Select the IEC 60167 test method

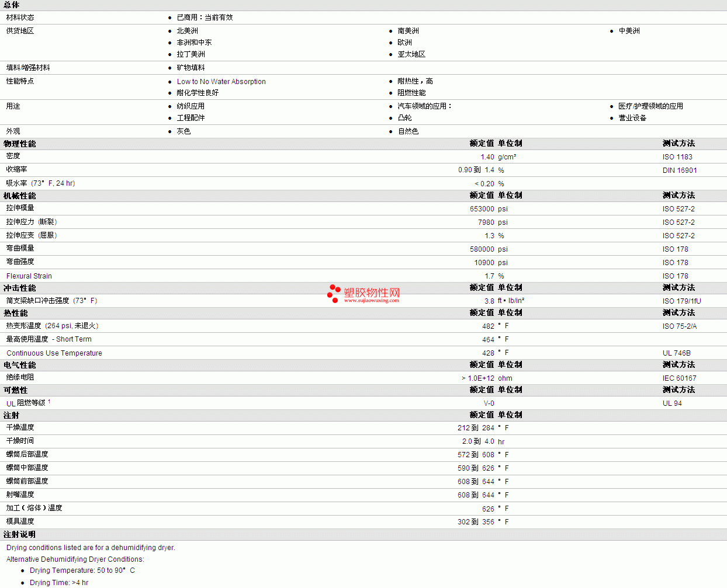point(680,378)
